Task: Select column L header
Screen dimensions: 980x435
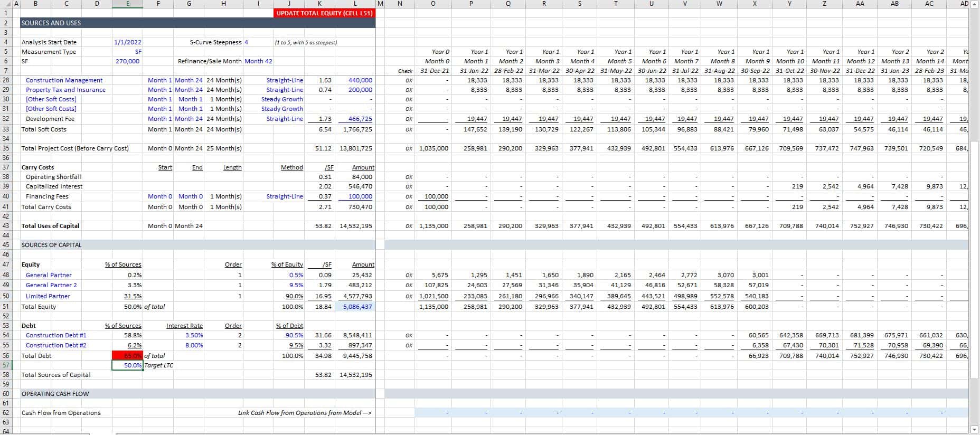Action: pos(356,4)
